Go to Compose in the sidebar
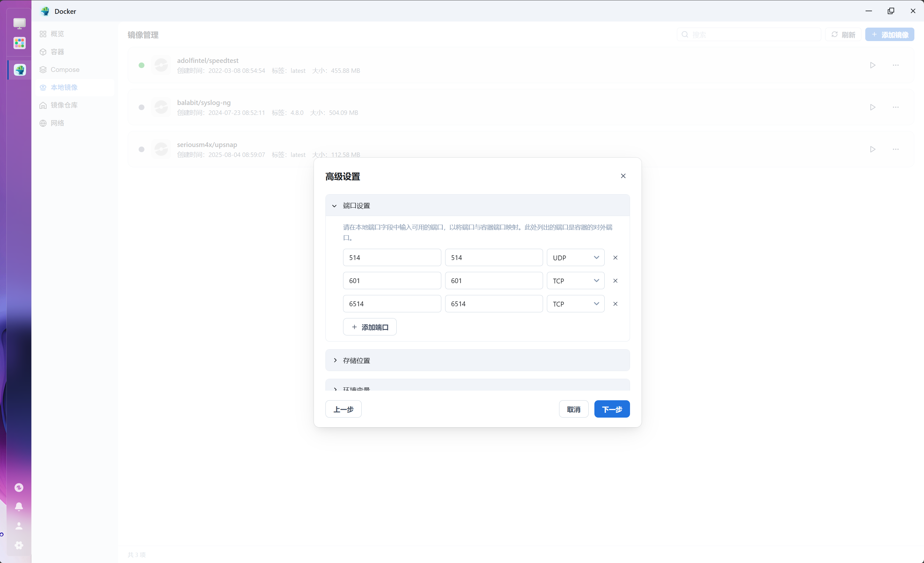The image size is (924, 563). tap(65, 70)
